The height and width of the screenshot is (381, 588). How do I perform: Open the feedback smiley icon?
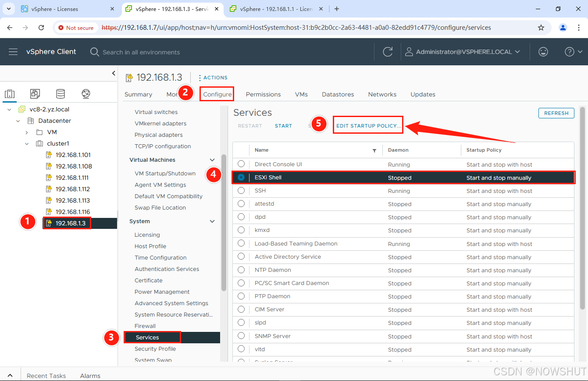point(543,52)
